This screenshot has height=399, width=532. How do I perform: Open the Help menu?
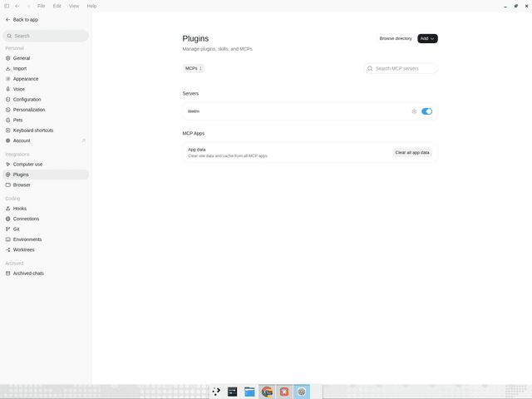91,6
